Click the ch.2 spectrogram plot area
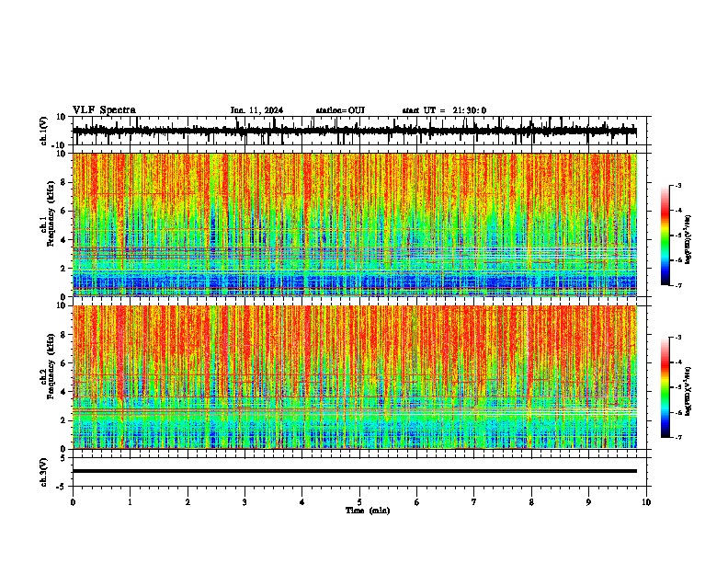The height and width of the screenshot is (563, 728). pyautogui.click(x=355, y=377)
